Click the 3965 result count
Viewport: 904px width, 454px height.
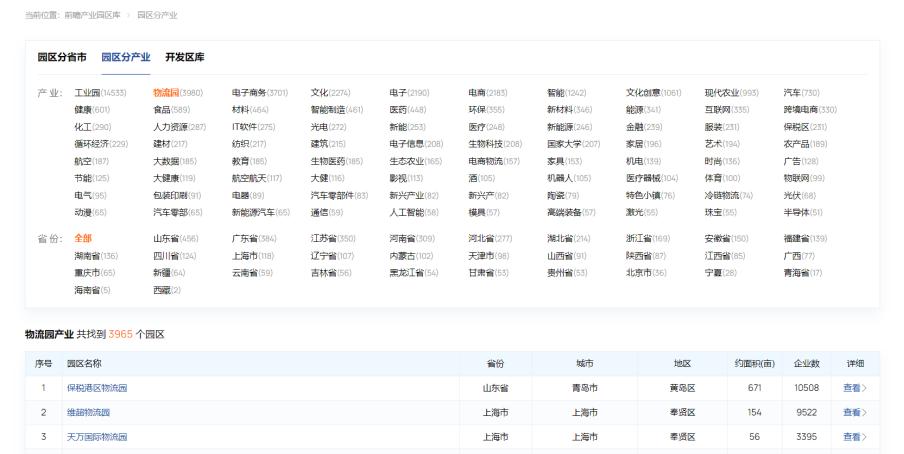(x=120, y=335)
